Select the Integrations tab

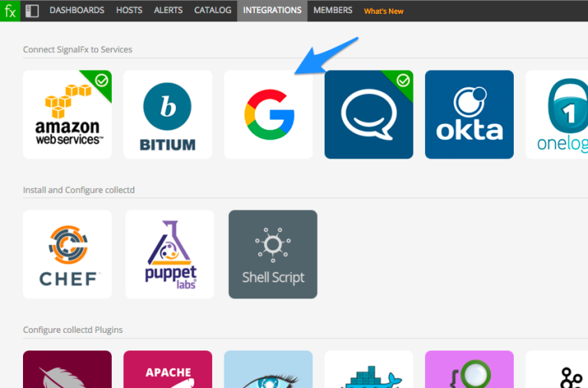[x=273, y=11]
